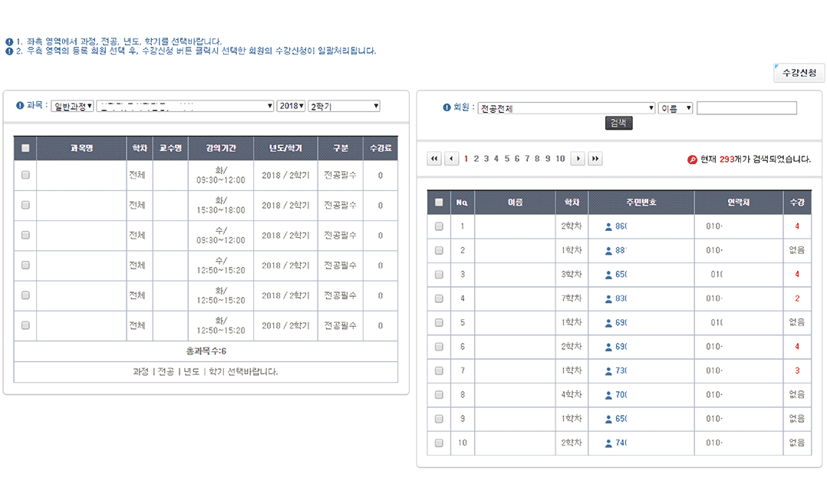Check the course row 수/ 09:30~12:00
Screen dimensions: 827x504
pyautogui.click(x=25, y=236)
